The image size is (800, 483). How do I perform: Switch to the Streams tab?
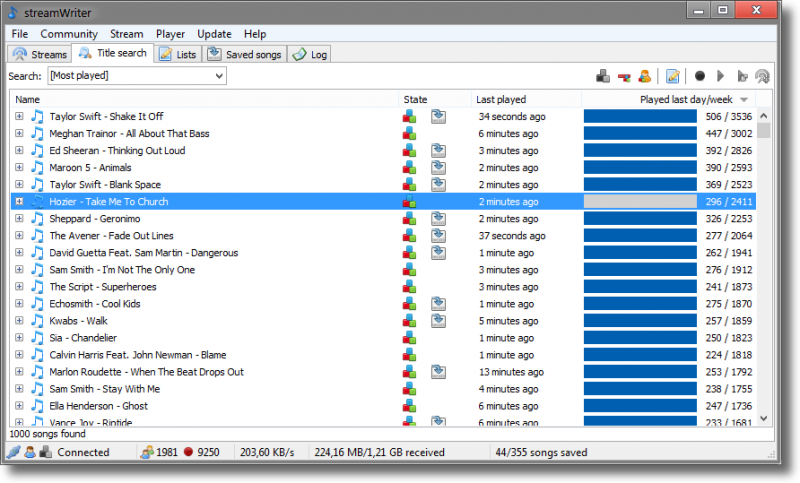pos(40,54)
